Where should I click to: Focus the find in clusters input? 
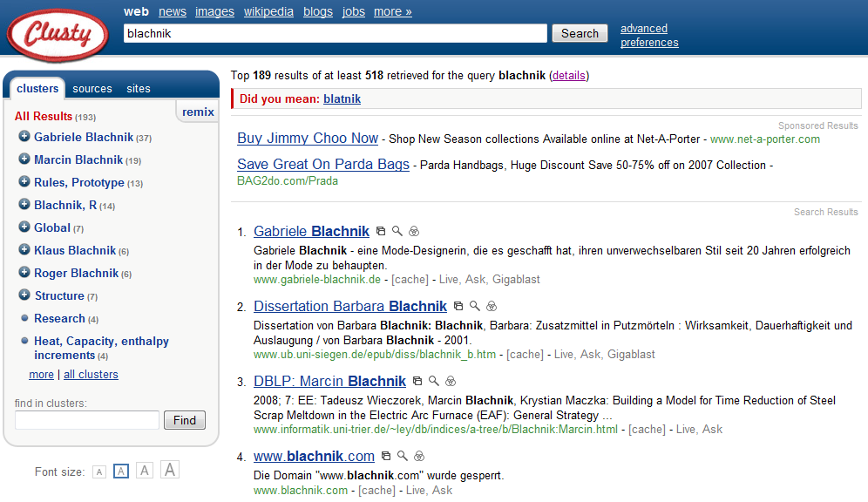(x=87, y=420)
